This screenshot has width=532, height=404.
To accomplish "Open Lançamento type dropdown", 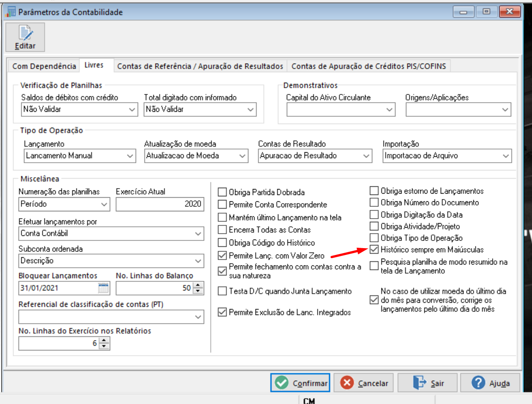I will tap(80, 155).
